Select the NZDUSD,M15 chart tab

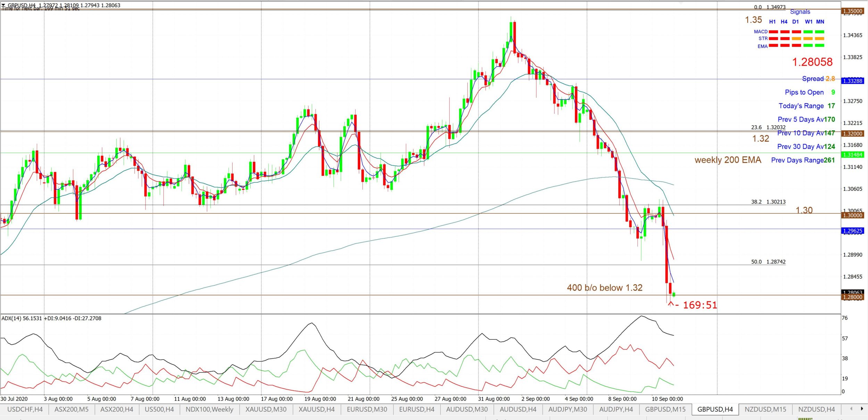coord(765,409)
